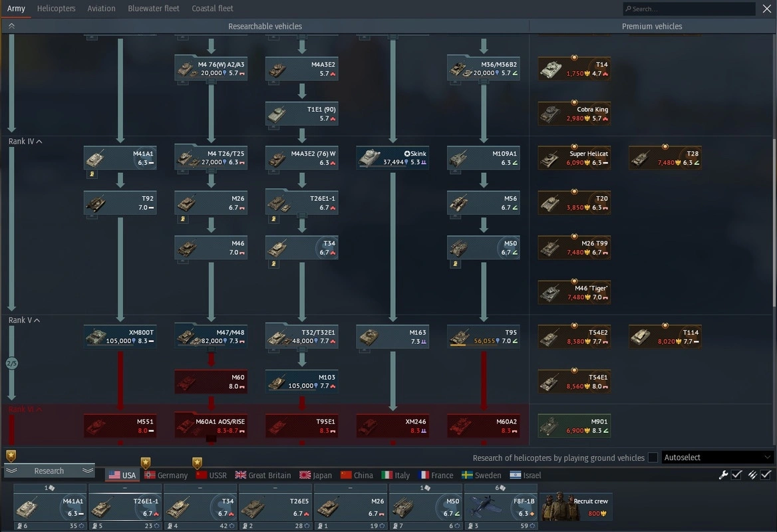Image resolution: width=777 pixels, height=532 pixels.
Task: Collapse the research tree using top-left chevron
Action: tap(11, 26)
